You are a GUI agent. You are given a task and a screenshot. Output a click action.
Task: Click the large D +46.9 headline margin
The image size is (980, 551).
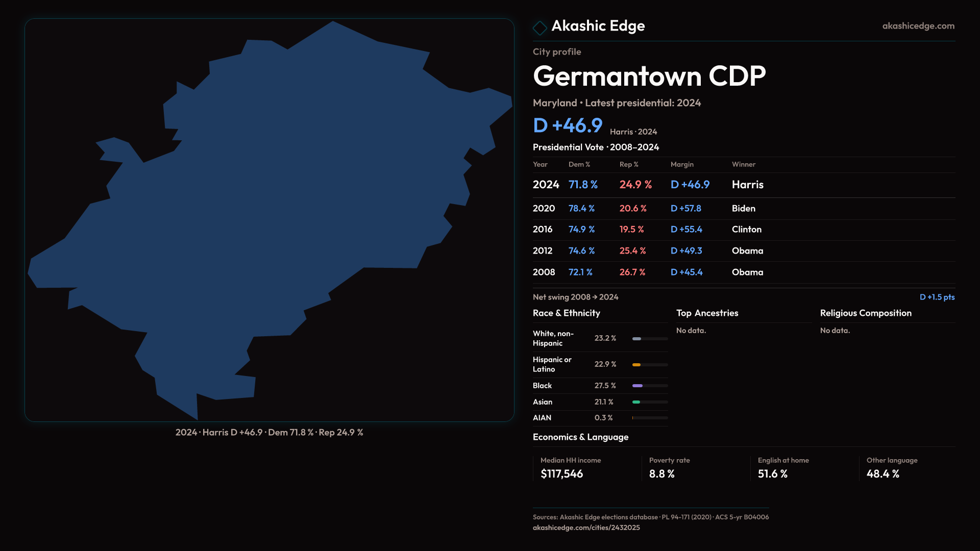568,126
